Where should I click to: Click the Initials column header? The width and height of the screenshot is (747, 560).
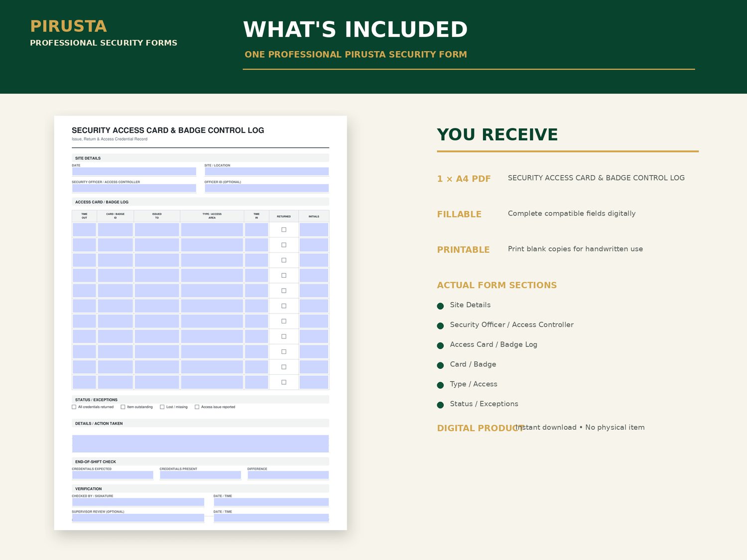coord(314,217)
